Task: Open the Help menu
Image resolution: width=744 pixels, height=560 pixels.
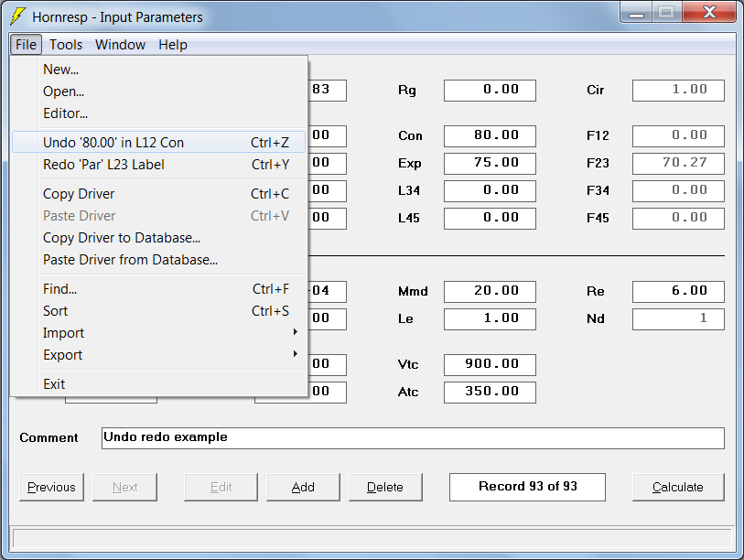Action: coord(173,45)
